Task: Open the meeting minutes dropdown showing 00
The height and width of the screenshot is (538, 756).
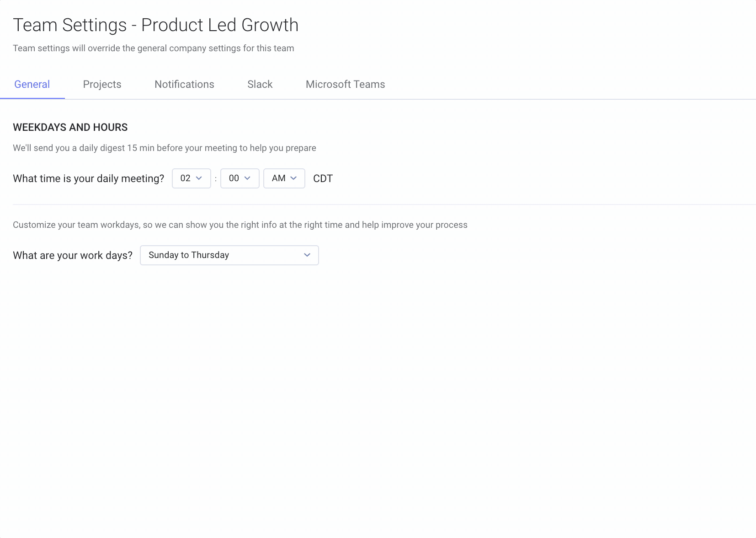Action: tap(240, 178)
